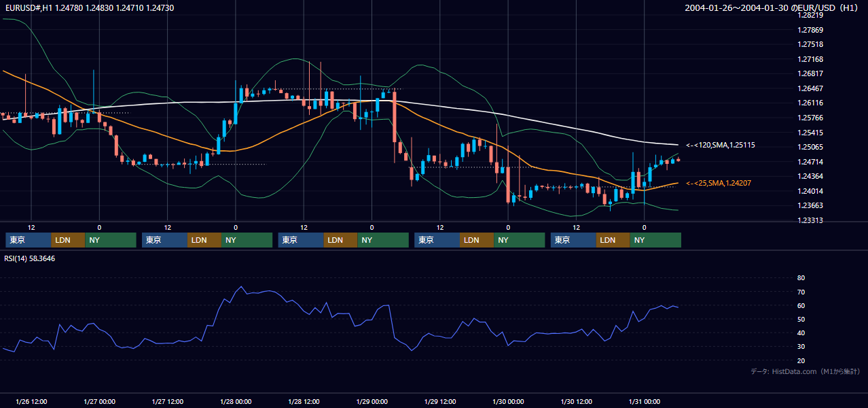This screenshot has width=868, height=408.
Task: Click the 1.26116 price axis label
Action: click(811, 103)
